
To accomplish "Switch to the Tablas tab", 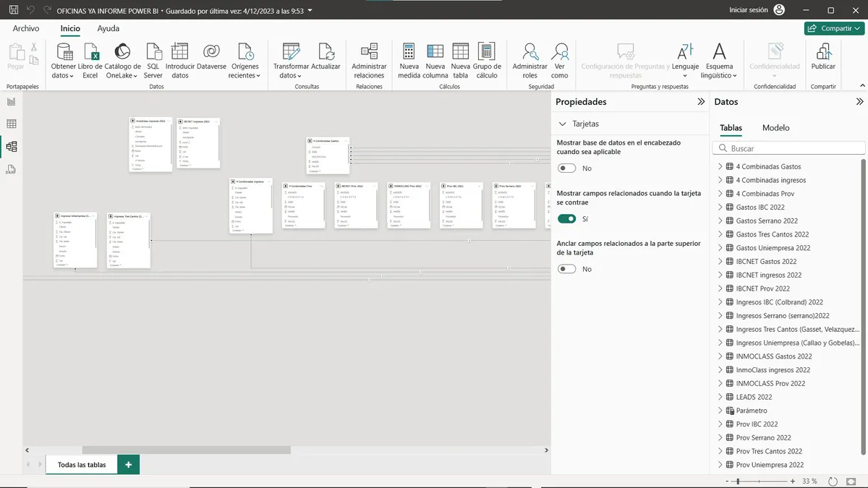I will coord(731,128).
